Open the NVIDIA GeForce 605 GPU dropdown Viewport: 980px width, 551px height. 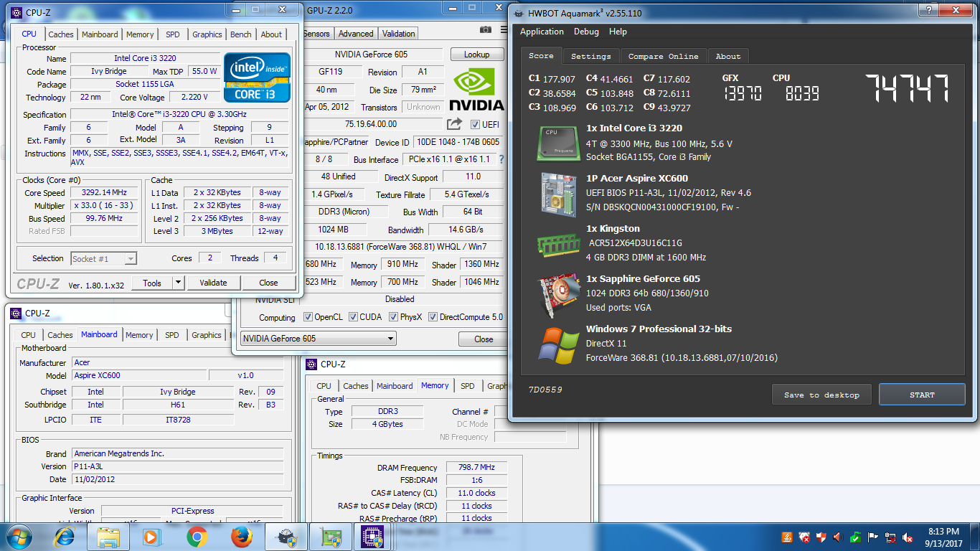[x=319, y=339]
